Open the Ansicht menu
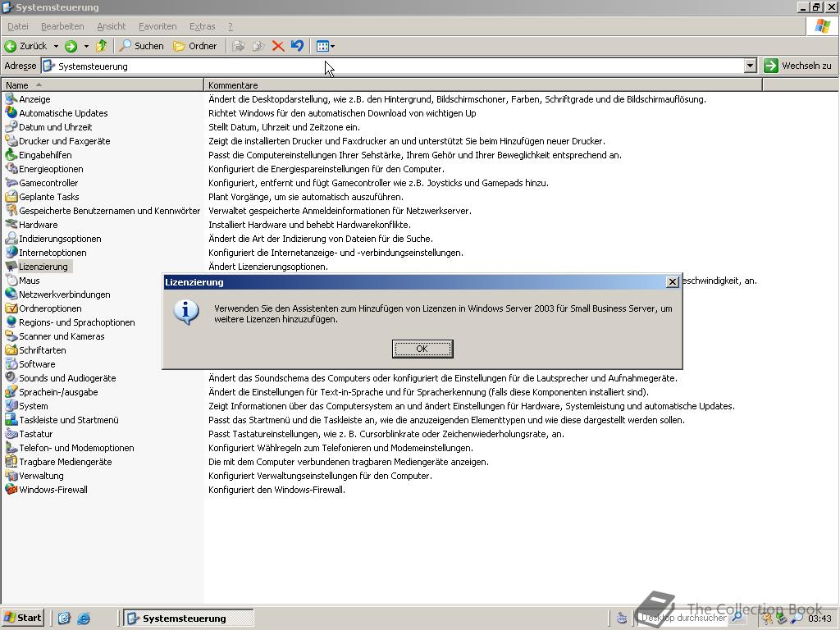Viewport: 840px width, 630px height. (112, 26)
